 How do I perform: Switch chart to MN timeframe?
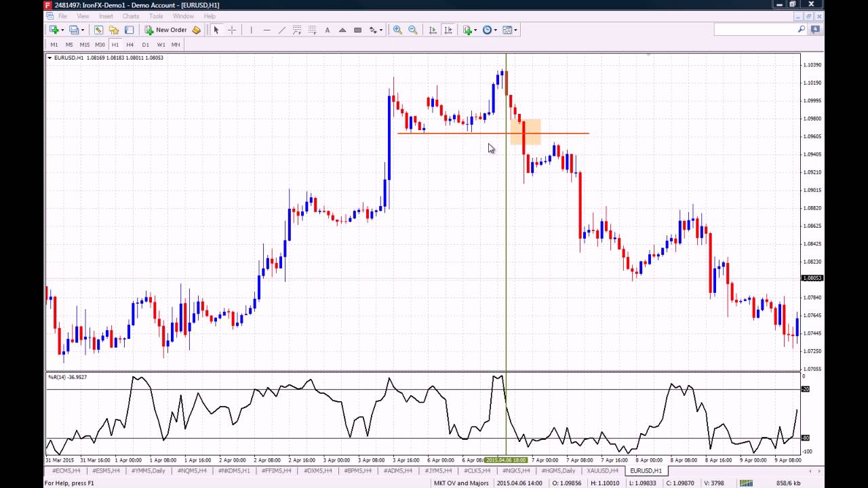[x=176, y=45]
